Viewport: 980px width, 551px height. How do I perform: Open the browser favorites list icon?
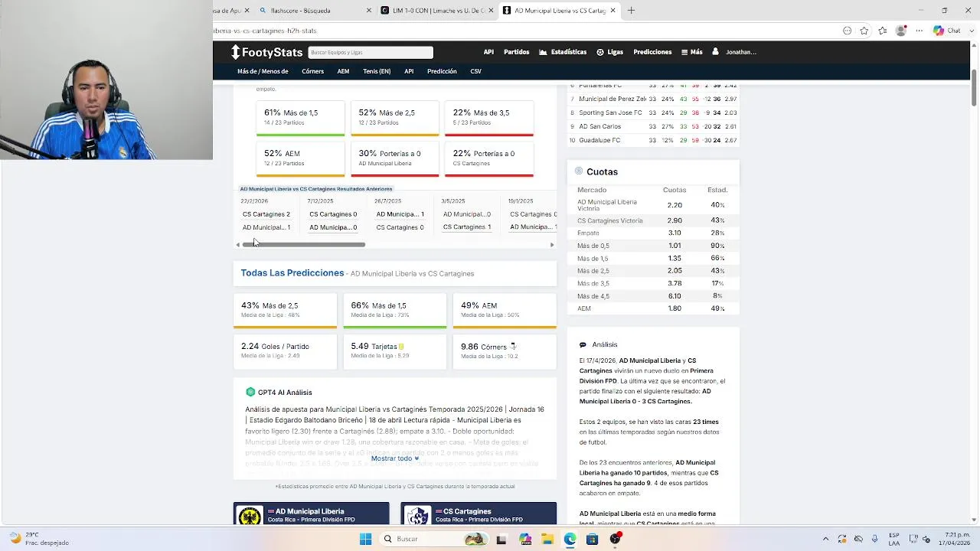[883, 31]
